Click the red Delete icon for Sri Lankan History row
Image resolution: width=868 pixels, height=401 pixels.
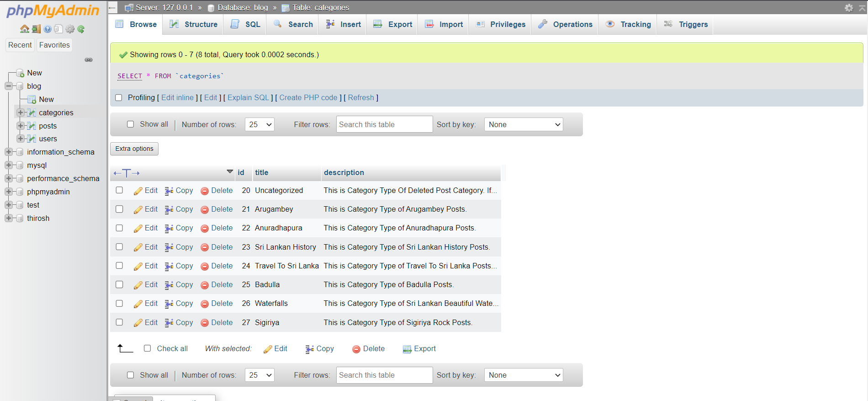point(205,247)
